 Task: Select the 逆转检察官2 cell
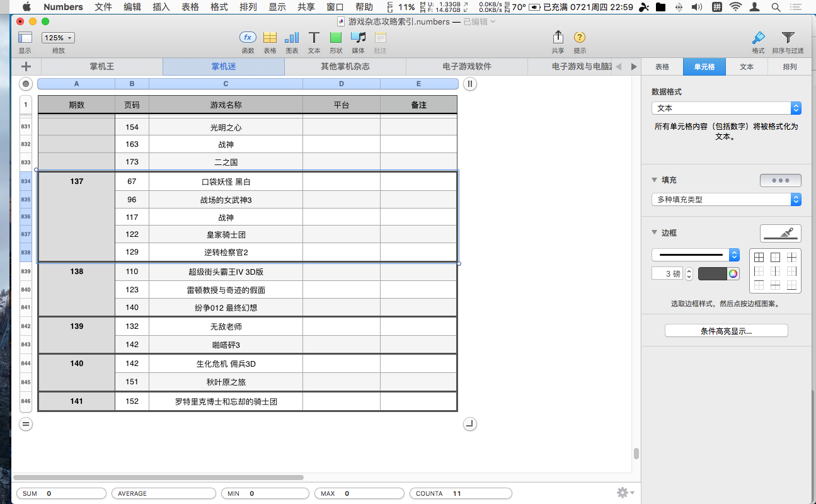(x=226, y=252)
